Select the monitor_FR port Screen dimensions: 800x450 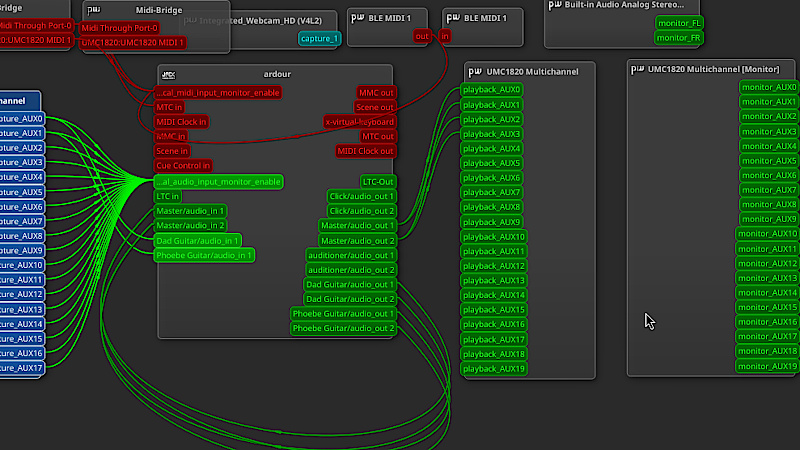click(x=677, y=37)
